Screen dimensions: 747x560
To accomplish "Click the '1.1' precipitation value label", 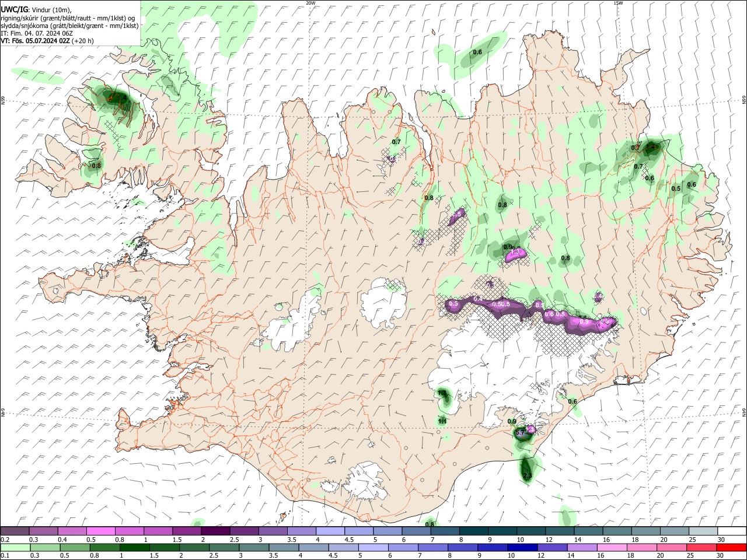I will click(442, 421).
